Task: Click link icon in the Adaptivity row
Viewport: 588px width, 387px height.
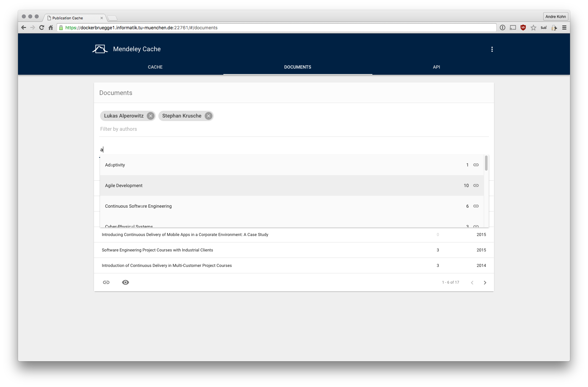Action: click(x=476, y=165)
